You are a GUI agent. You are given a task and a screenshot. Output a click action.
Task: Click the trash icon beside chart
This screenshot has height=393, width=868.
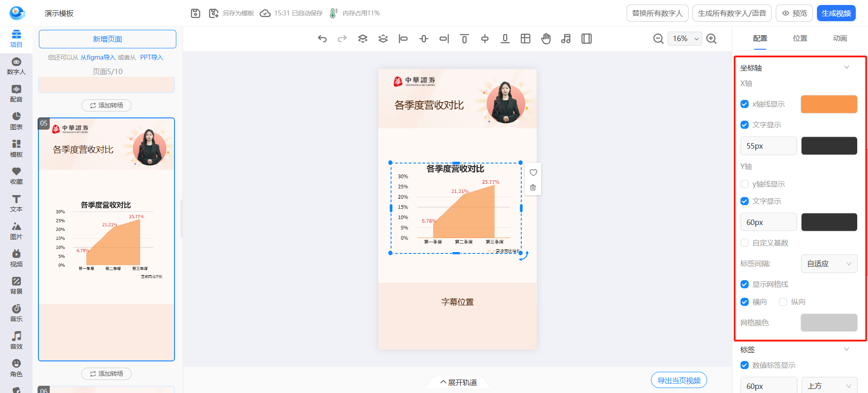pyautogui.click(x=533, y=187)
